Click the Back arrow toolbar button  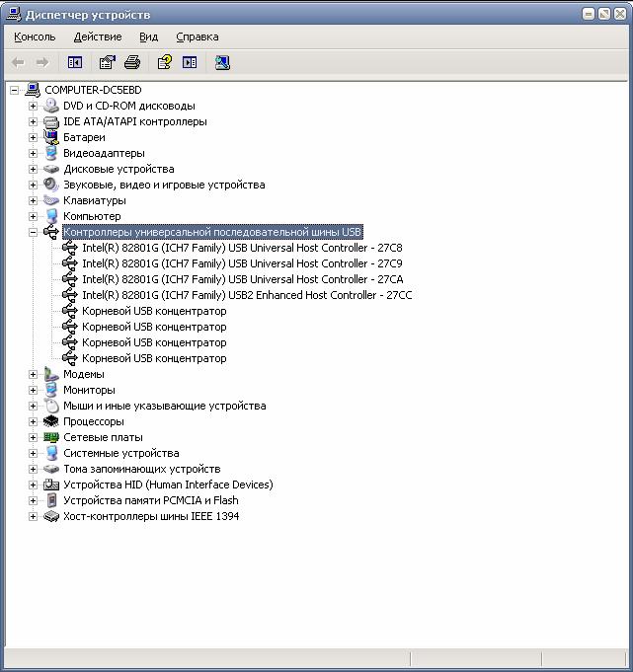(x=18, y=63)
